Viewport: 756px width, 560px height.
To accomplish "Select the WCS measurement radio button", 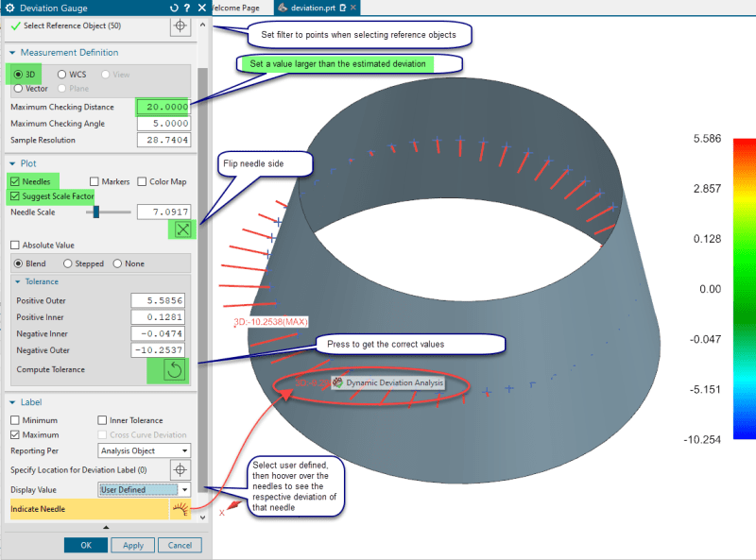I will 61,75.
